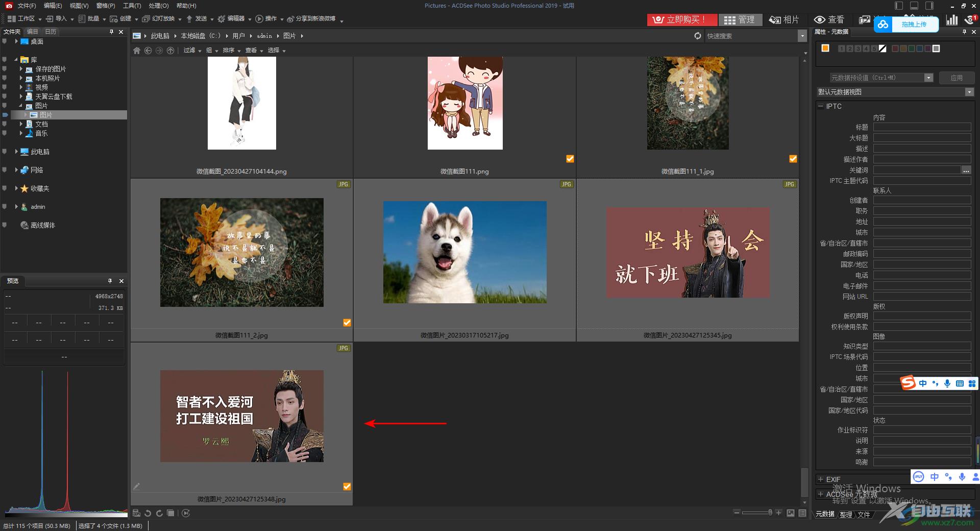Select the blue color label swatch
Screen dimensions: 980x531
tap(919, 49)
